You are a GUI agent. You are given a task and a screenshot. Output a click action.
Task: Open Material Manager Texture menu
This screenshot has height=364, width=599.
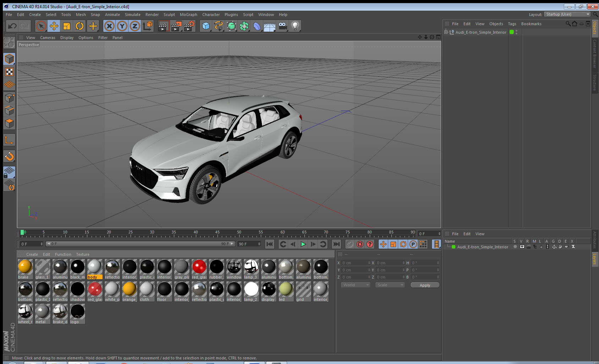[x=83, y=254]
